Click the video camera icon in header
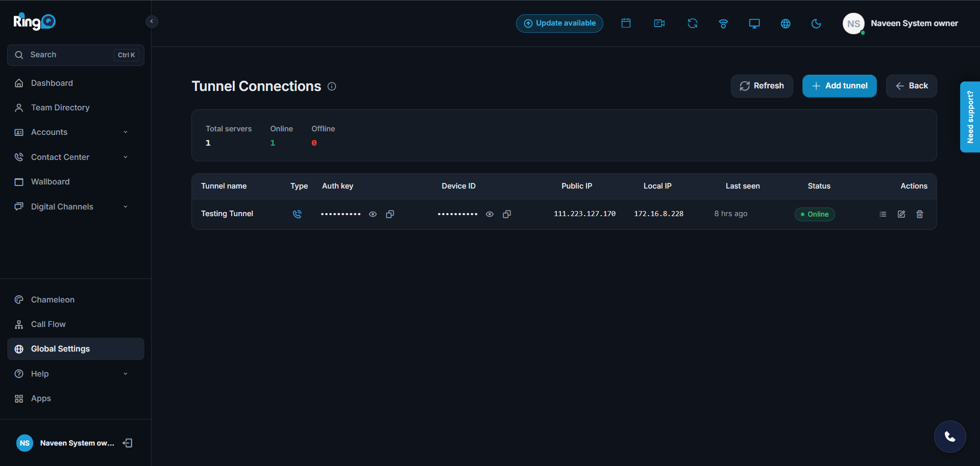This screenshot has height=466, width=980. pyautogui.click(x=659, y=23)
